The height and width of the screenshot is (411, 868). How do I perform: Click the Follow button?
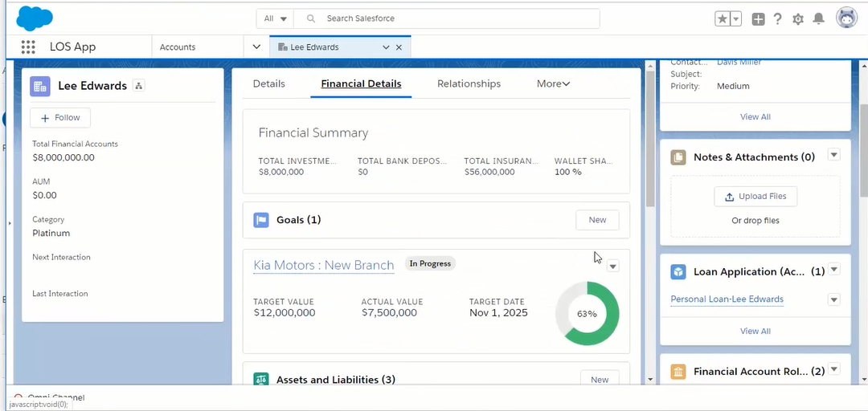coord(60,118)
